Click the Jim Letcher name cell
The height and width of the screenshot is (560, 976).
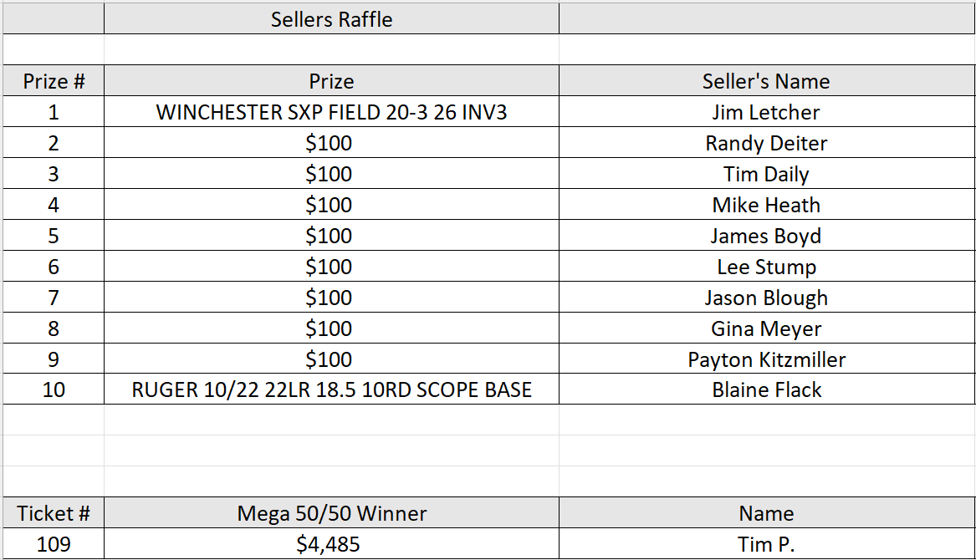click(766, 112)
